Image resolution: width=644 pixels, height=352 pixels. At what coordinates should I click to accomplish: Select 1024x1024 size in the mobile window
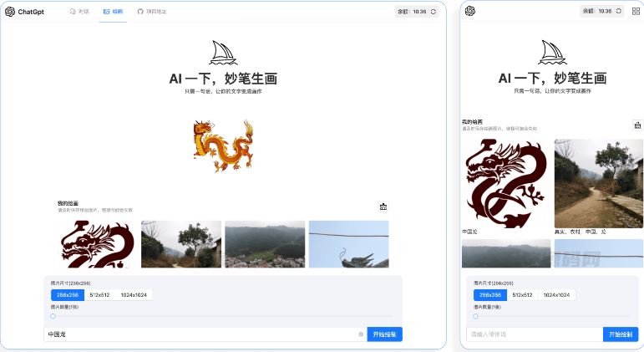tap(556, 295)
